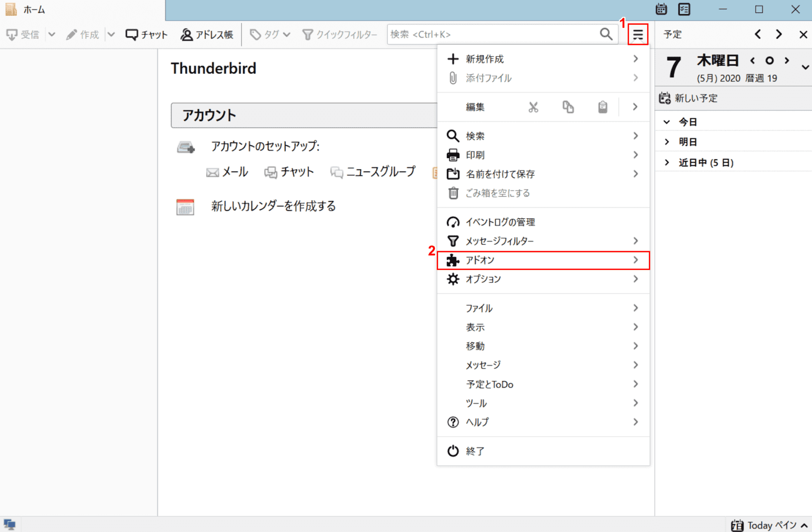Image resolution: width=812 pixels, height=532 pixels.
Task: Close the Today pane with X
Action: [803, 34]
